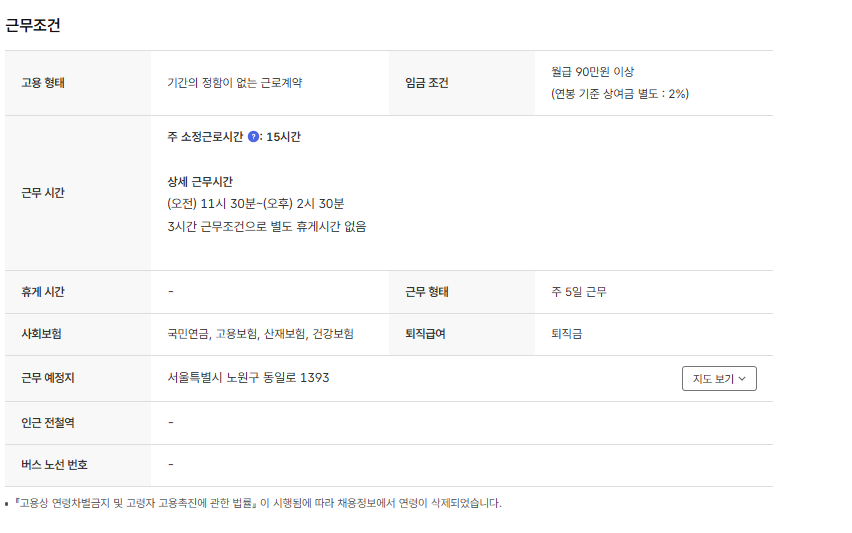Click the 사회보험 insurance list text
The height and width of the screenshot is (533, 852).
point(260,334)
